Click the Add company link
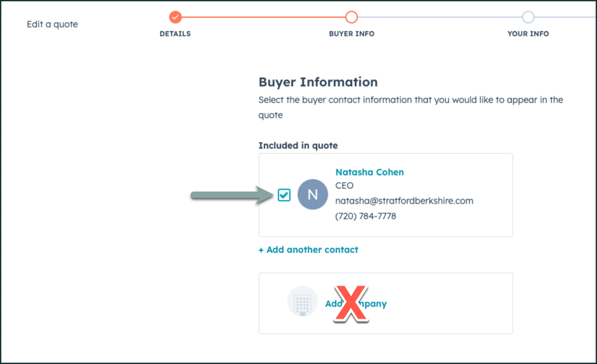 [x=378, y=304]
